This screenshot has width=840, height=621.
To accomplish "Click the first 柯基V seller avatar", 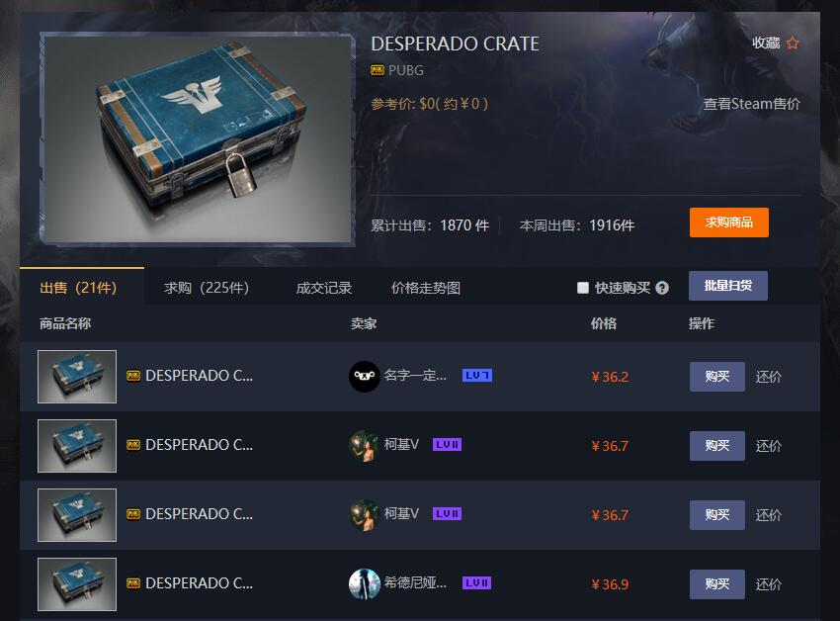I will (x=365, y=446).
